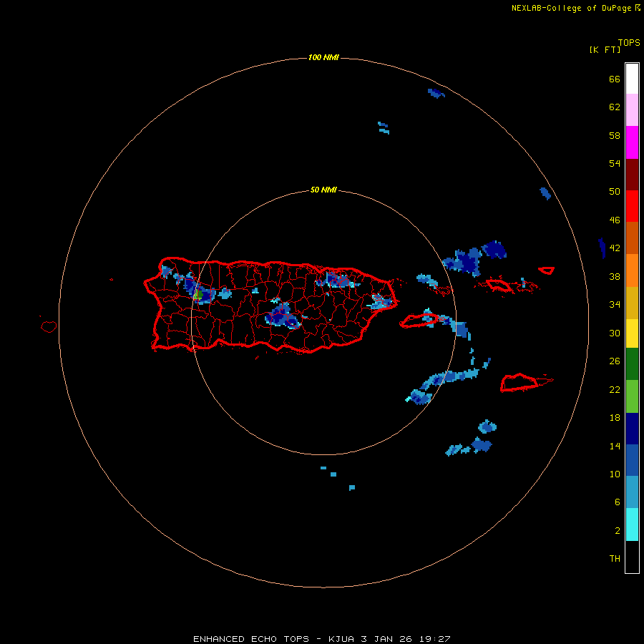Click the [K FT] units label
Image resolution: width=644 pixels, height=644 pixels.
point(605,49)
